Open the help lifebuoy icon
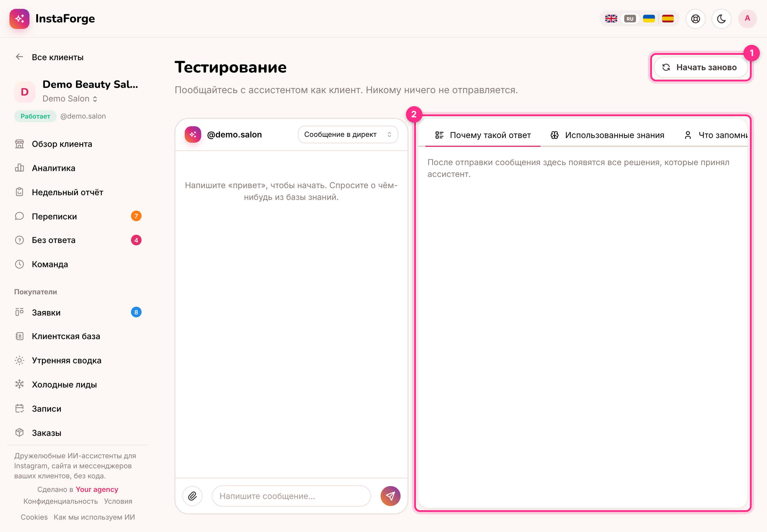Screen dimensions: 767x532 tap(695, 19)
